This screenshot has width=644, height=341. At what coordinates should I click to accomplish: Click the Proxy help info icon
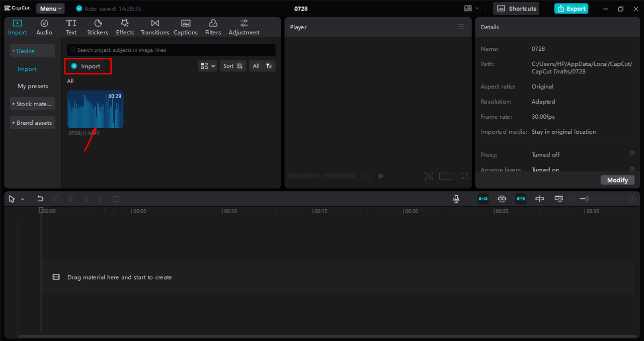click(632, 153)
